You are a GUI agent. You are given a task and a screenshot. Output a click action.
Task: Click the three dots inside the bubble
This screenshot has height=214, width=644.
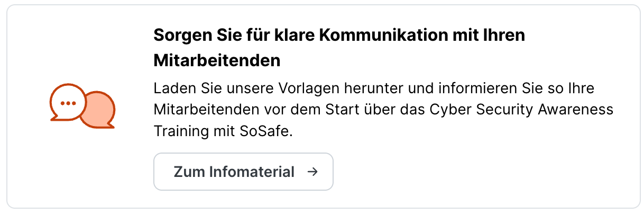coord(67,102)
